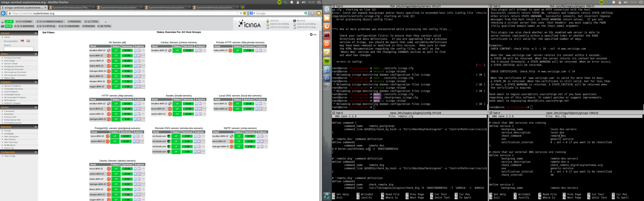
Task: Collapse the General sidebar section
Action: (x=35, y=33)
